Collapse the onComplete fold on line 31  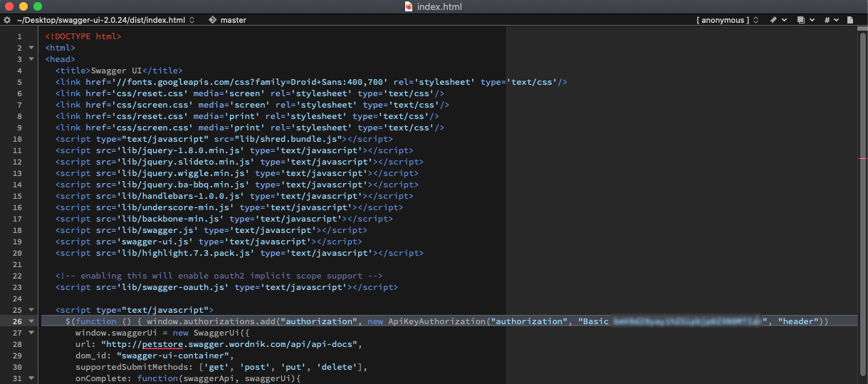click(31, 378)
